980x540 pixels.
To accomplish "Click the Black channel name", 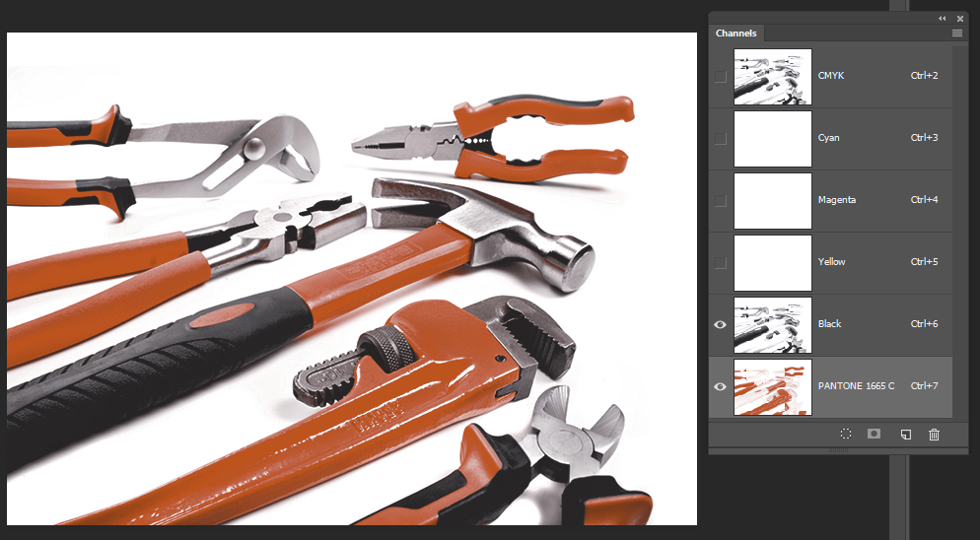I will [829, 324].
